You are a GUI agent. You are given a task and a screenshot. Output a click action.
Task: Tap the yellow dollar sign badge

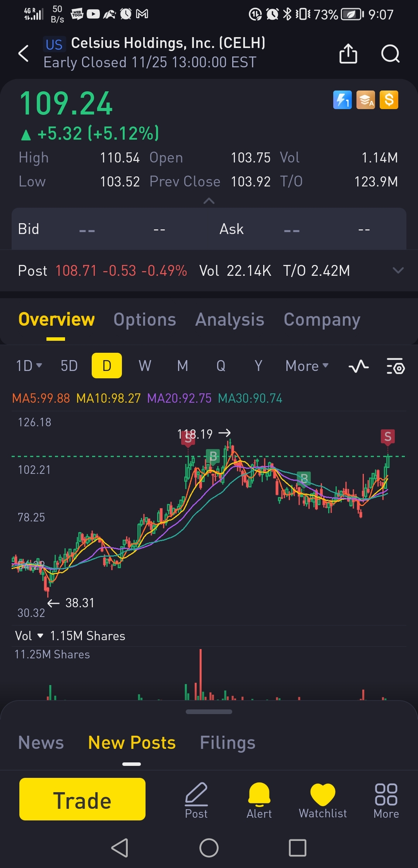[x=389, y=100]
